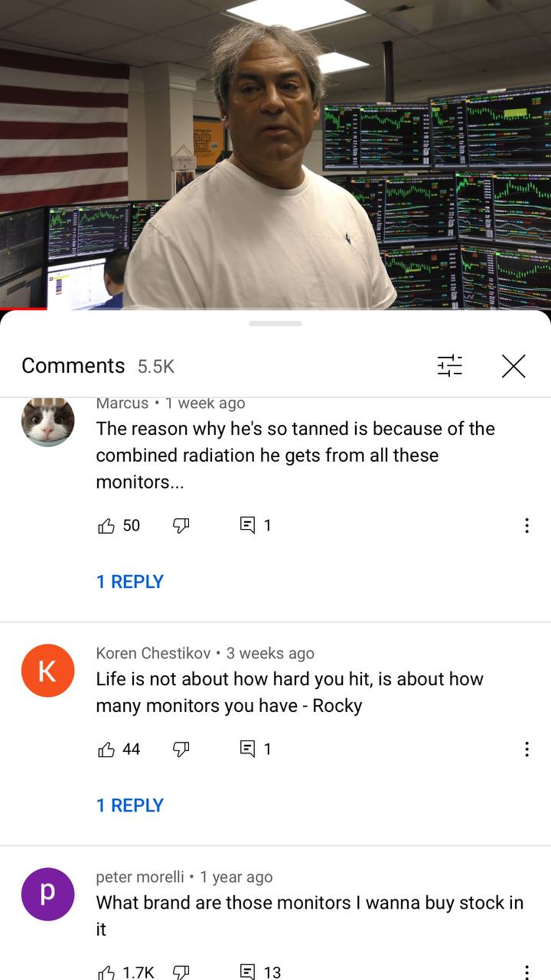Viewport: 551px width, 980px height.
Task: Expand 1 REPLY under Marcus's comment
Action: (130, 582)
